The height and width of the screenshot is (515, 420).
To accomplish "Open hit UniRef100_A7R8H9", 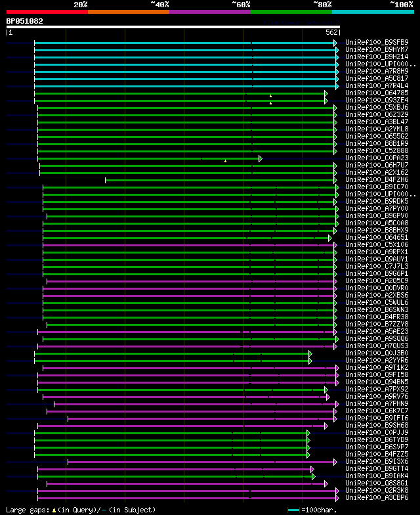I will coord(377,71).
